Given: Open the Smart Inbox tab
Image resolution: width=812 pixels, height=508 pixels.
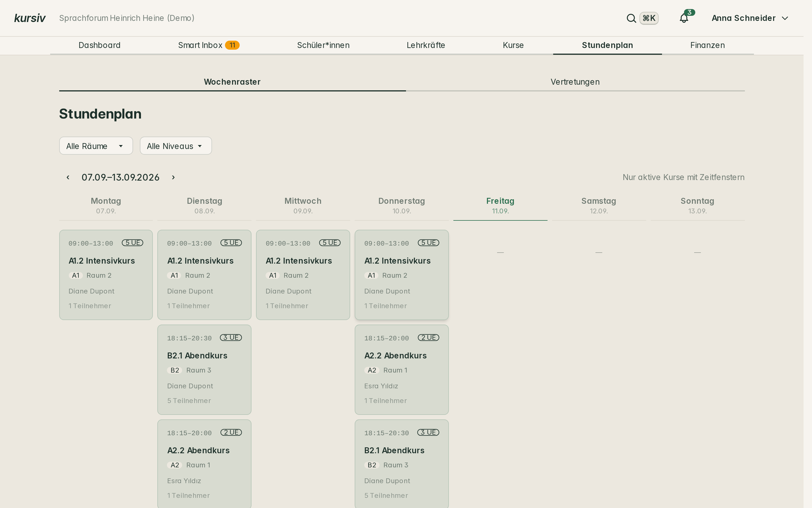Looking at the screenshot, I should 209,45.
